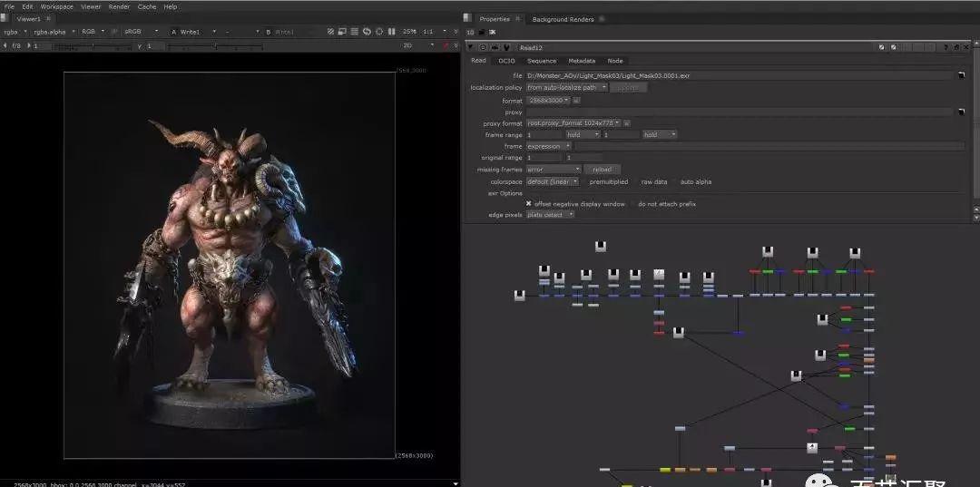980x487 pixels.
Task: Switch to the Metadata tab
Action: 582,61
